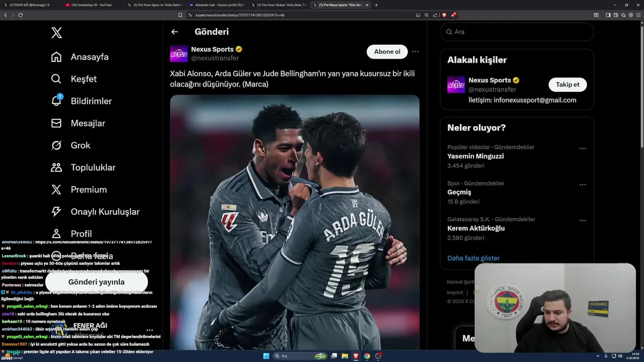Open a new browser tab
Screen dimensions: 644x362
[376, 5]
